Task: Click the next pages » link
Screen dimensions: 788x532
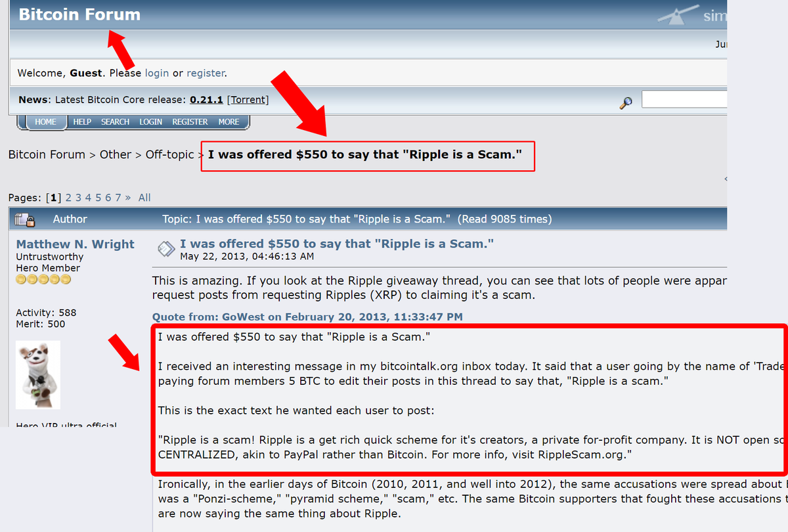Action: tap(127, 198)
